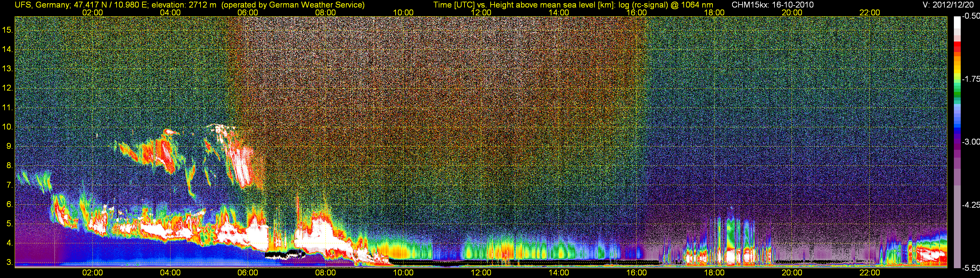
Task: Click the '14:00' label on the upper time axis
Action: coord(559,12)
